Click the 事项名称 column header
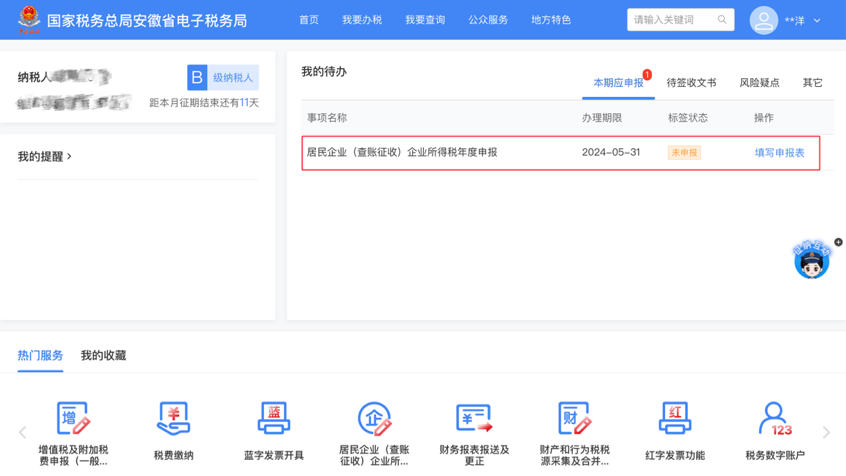Viewport: 846px width, 476px height. click(x=327, y=118)
